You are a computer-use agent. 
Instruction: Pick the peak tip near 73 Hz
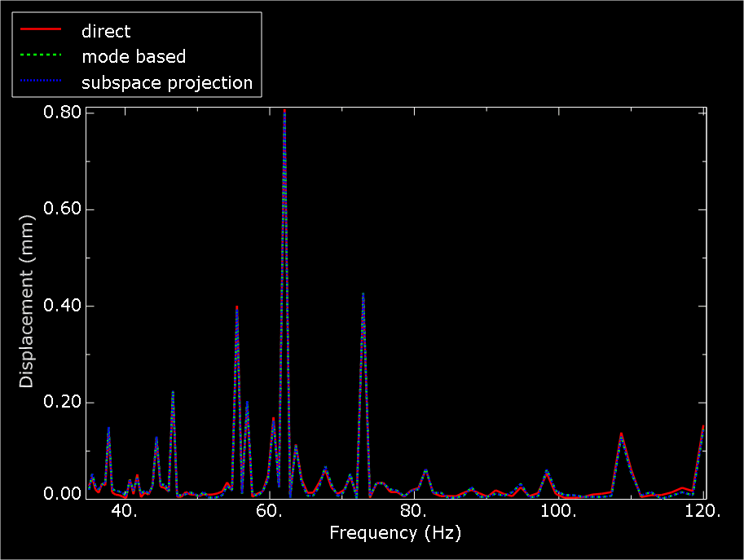pyautogui.click(x=363, y=293)
